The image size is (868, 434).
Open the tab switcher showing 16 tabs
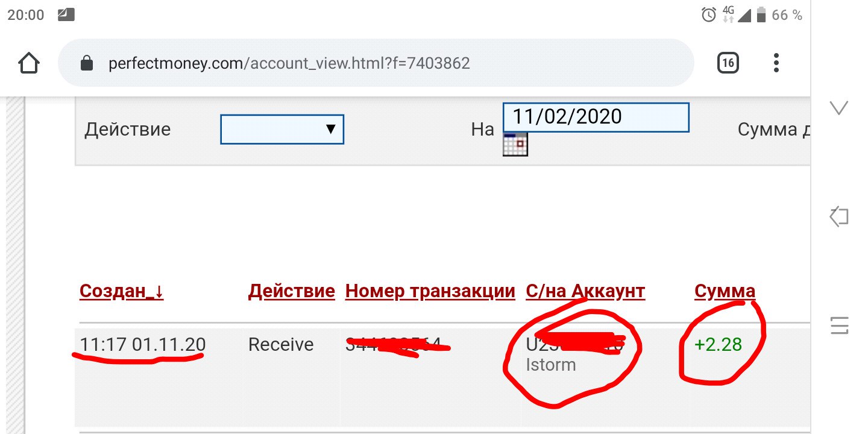coord(728,63)
